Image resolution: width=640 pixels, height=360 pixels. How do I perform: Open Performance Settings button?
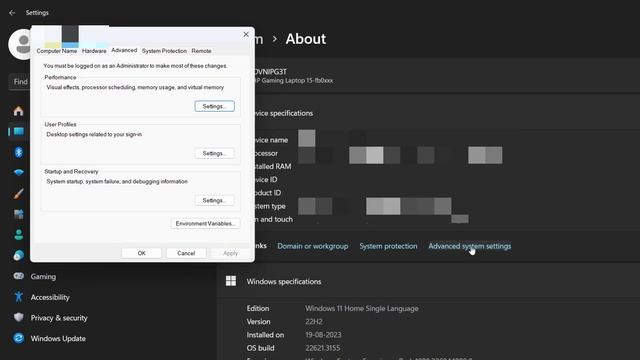(x=214, y=106)
